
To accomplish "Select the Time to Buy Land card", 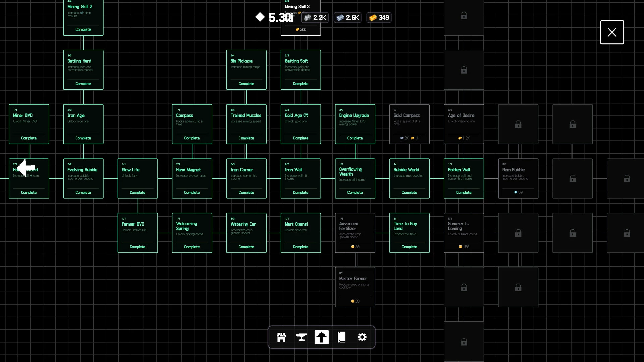I will (409, 233).
